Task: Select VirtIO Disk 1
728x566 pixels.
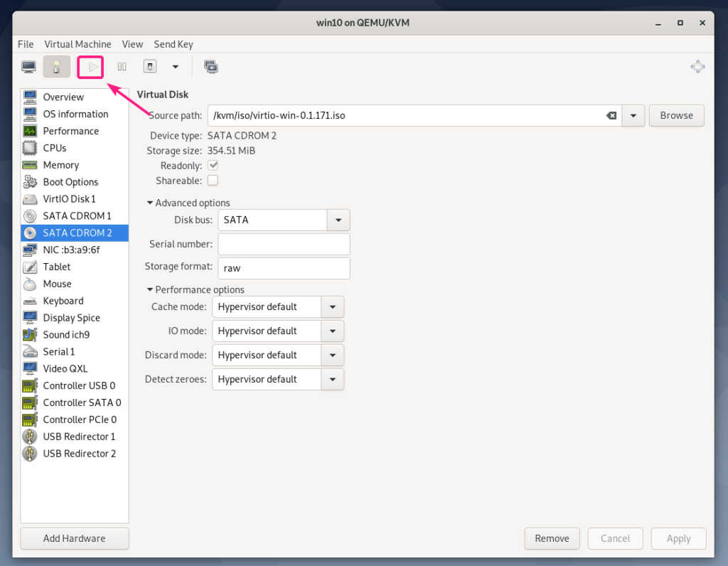Action: (74, 198)
